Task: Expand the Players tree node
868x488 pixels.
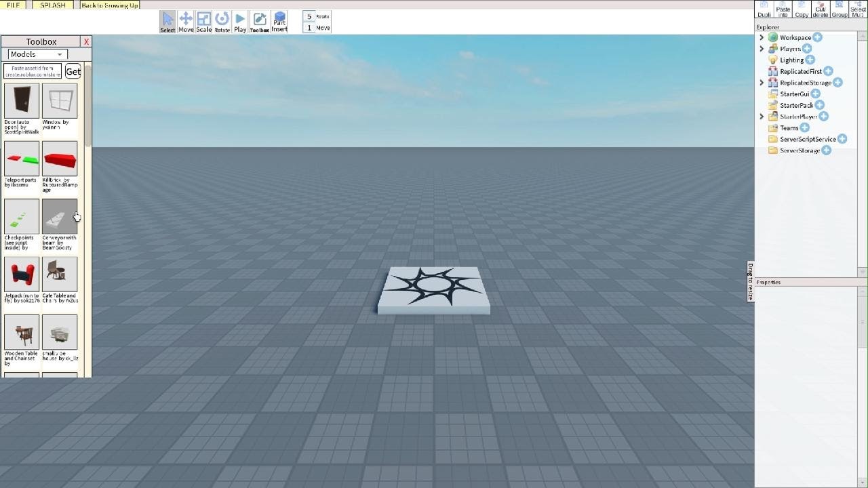Action: point(762,49)
